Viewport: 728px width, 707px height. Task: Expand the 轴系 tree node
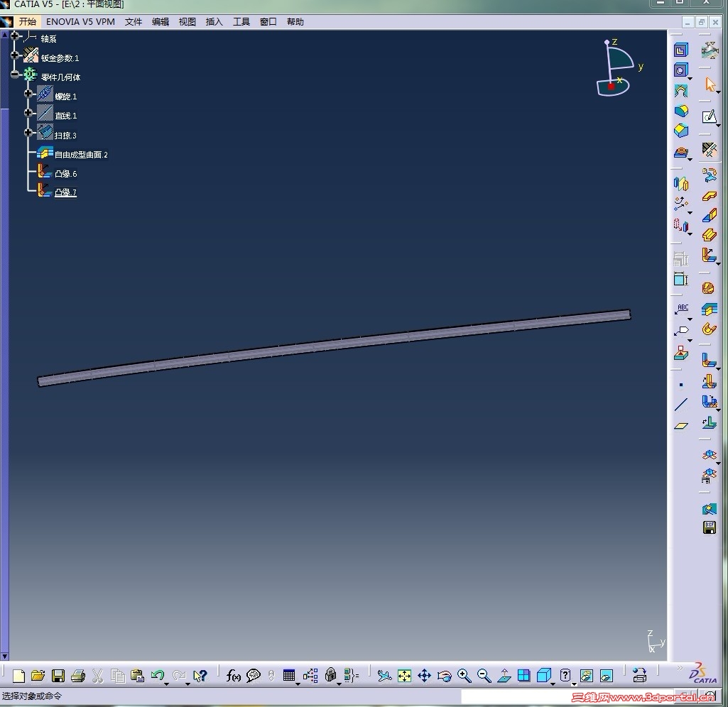[16, 35]
